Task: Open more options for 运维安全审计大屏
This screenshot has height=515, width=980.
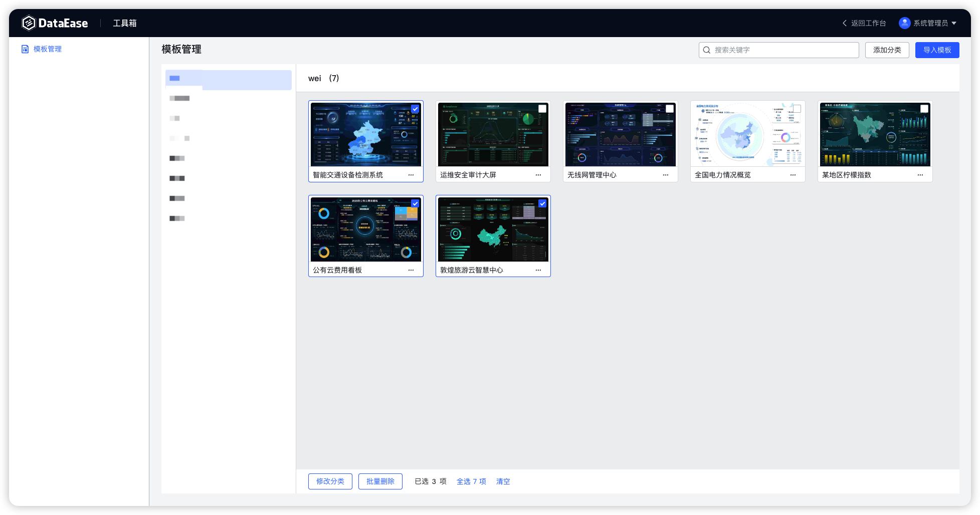Action: tap(538, 175)
